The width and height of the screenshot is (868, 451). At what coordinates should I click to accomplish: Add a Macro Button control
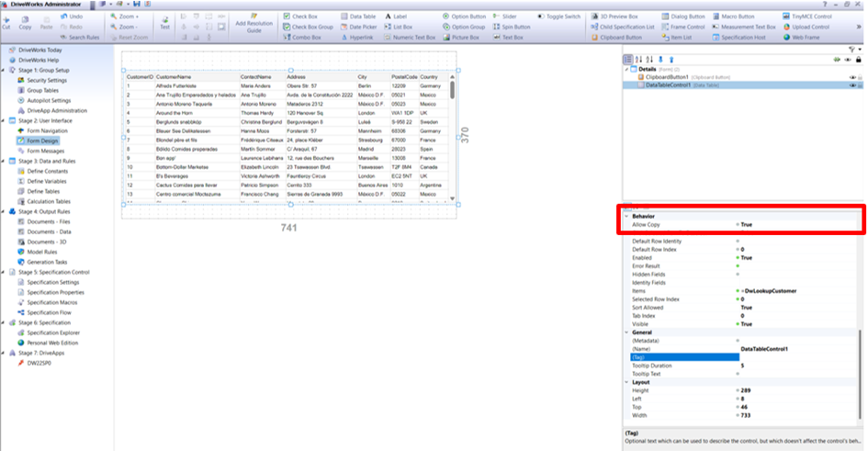click(x=734, y=17)
